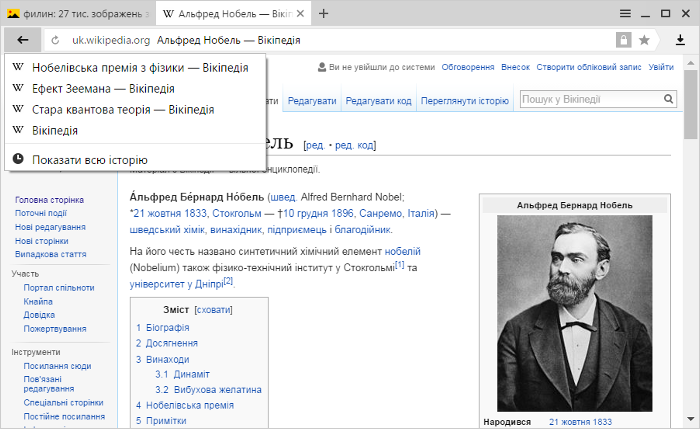Open Посилання сюди tool link

coord(58,366)
